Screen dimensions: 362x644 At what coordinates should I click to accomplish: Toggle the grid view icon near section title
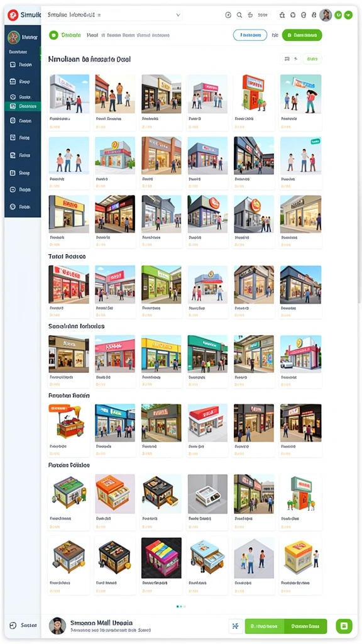287,59
